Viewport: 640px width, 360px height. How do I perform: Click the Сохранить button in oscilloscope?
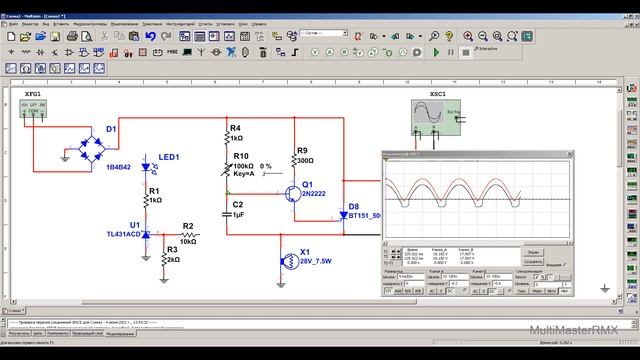click(x=533, y=262)
